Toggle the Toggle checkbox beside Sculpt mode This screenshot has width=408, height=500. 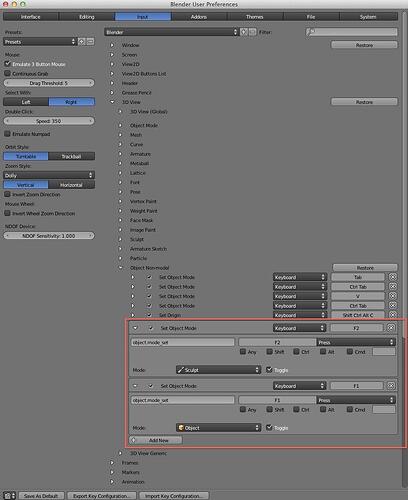(x=269, y=370)
